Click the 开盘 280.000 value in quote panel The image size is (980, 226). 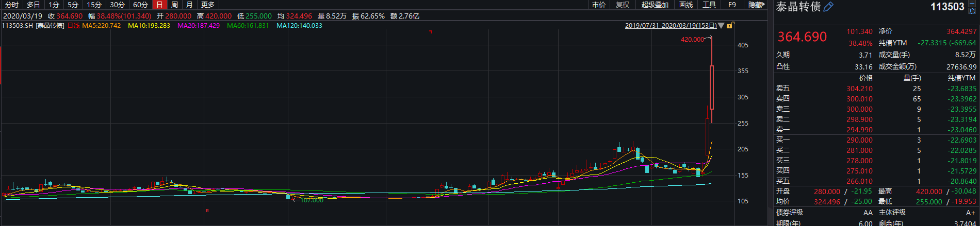827,192
